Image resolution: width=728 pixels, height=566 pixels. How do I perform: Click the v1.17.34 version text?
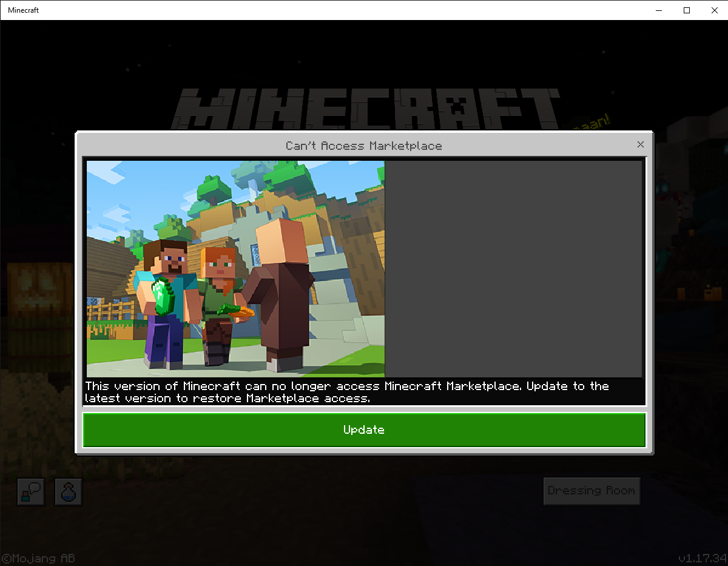point(703,558)
